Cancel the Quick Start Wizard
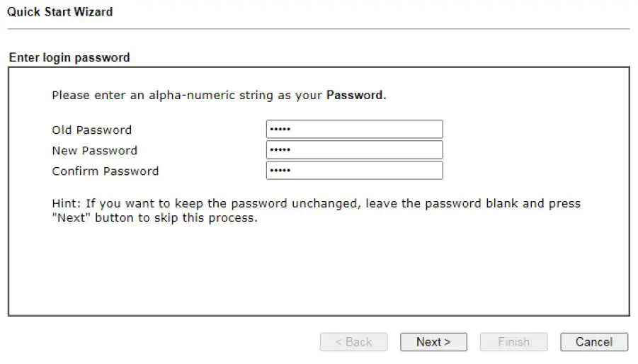This screenshot has height=364, width=638. click(593, 342)
